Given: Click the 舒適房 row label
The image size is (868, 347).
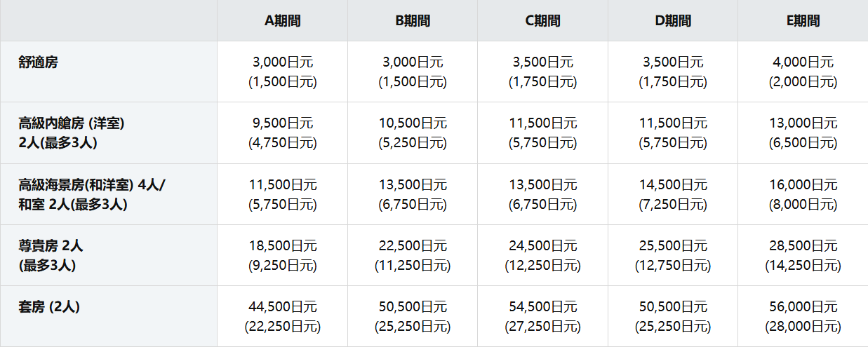Looking at the screenshot, I should (x=39, y=62).
